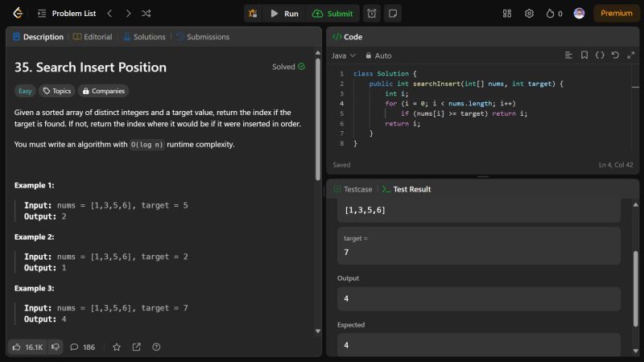The image size is (644, 362).
Task: Click the nums value [1,3,5,6] field
Action: pos(479,210)
